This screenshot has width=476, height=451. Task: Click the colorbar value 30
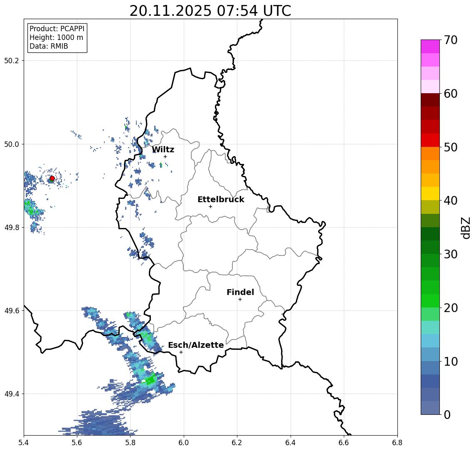(451, 254)
